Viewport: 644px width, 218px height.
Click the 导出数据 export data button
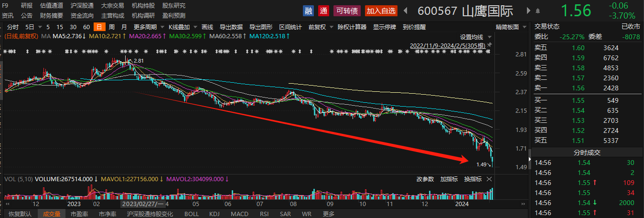231,27
